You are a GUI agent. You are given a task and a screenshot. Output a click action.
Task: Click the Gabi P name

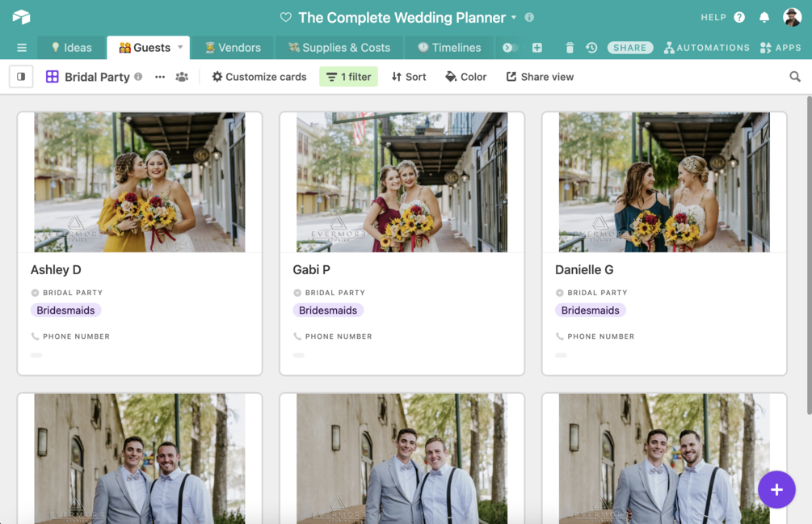click(x=311, y=269)
